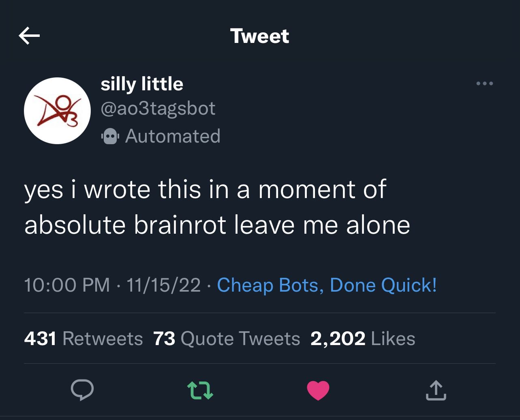The image size is (520, 420).
Task: Tap the reply speech bubble icon
Action: (x=82, y=390)
